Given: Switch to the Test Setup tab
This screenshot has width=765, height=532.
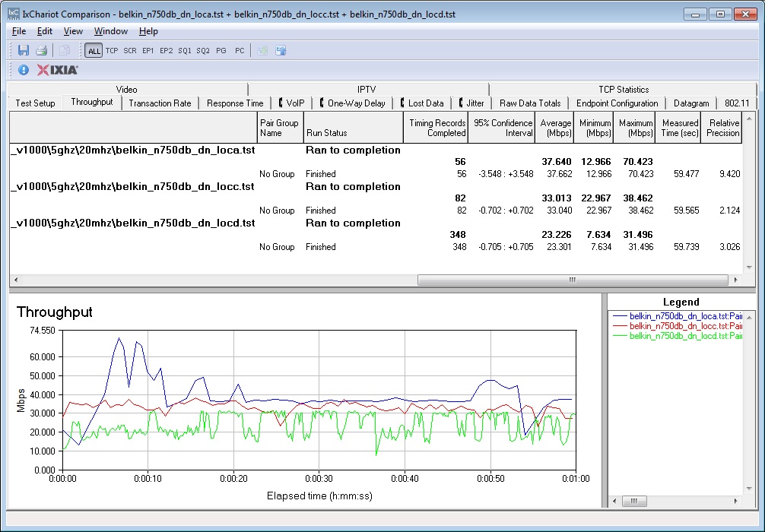Looking at the screenshot, I should (x=35, y=103).
